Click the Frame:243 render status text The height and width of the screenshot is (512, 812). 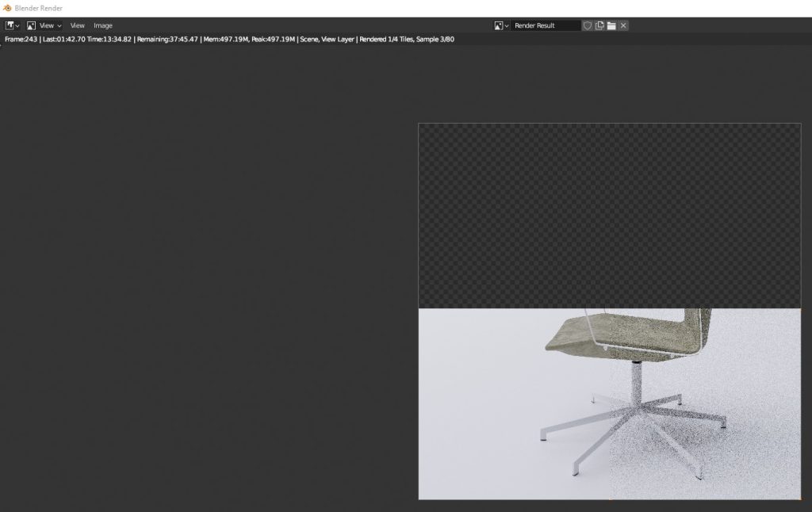click(21, 39)
